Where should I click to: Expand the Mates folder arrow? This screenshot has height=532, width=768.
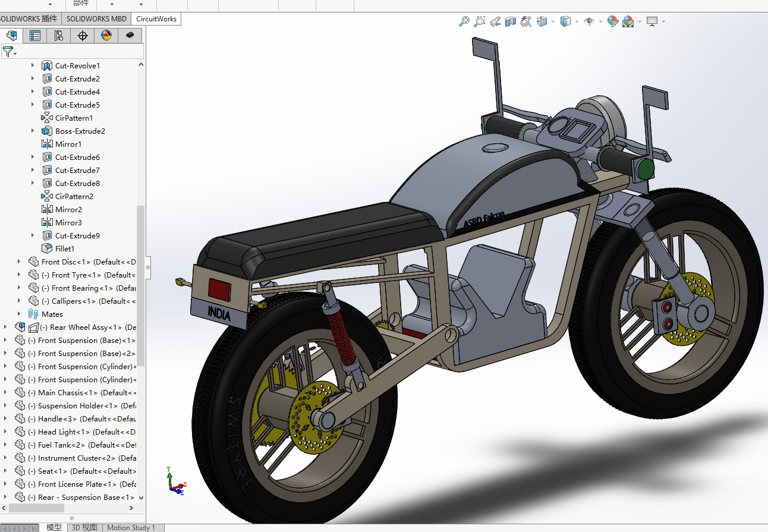tap(19, 314)
